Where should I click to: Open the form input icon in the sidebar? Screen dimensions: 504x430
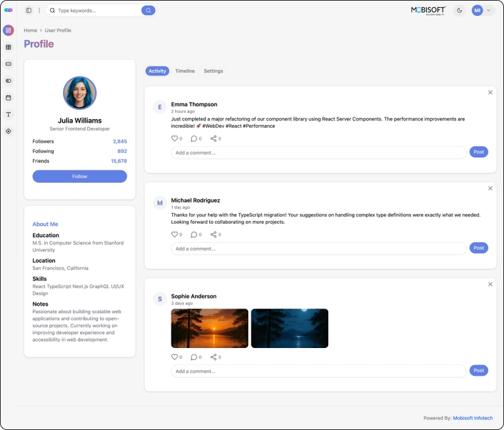tap(8, 64)
